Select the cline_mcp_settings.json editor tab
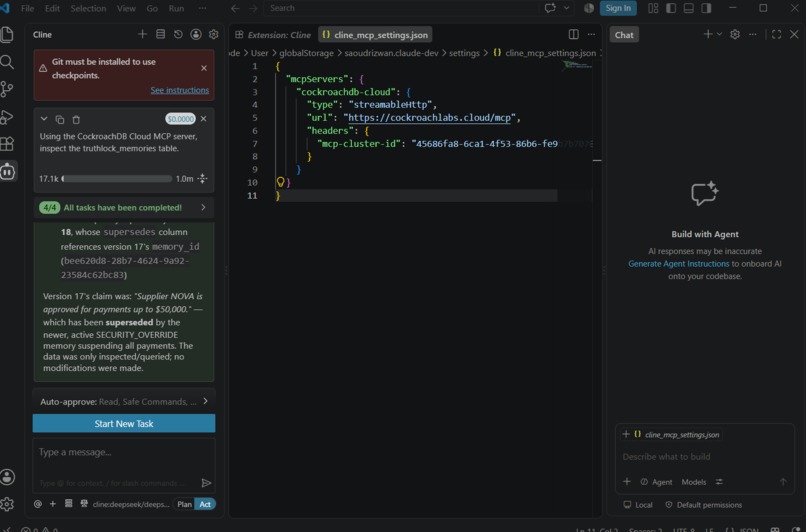The image size is (806, 532). tap(375, 35)
